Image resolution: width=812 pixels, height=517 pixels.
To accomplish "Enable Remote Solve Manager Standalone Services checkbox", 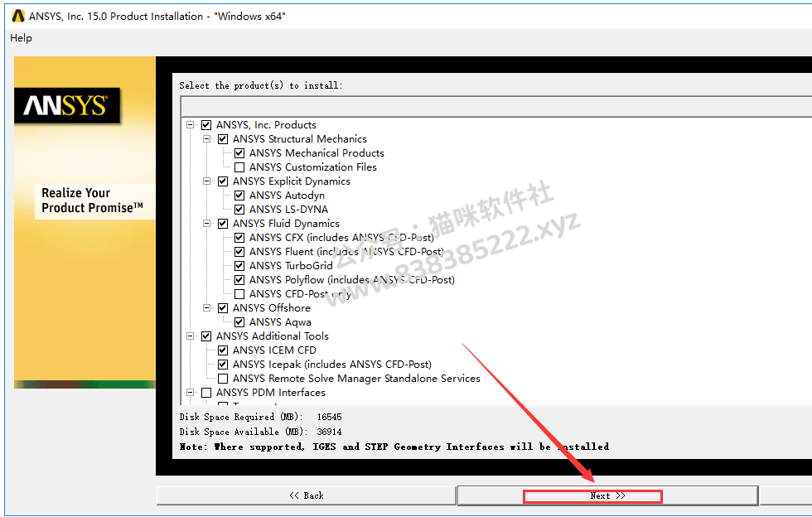I will click(223, 379).
